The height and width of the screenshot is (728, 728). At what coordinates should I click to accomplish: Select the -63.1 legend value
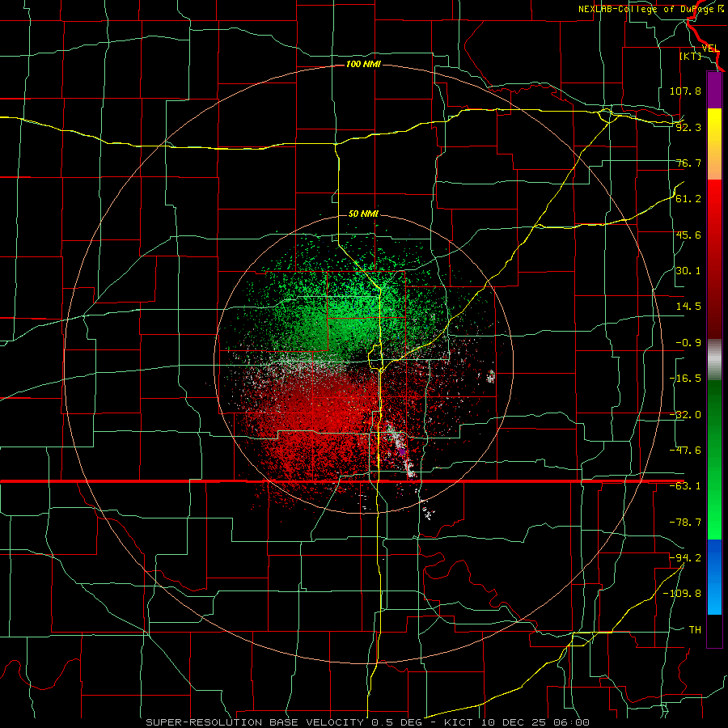pyautogui.click(x=685, y=486)
